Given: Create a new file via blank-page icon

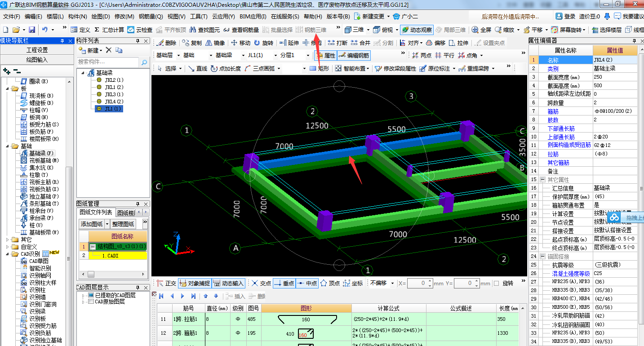Looking at the screenshot, I should (x=6, y=30).
